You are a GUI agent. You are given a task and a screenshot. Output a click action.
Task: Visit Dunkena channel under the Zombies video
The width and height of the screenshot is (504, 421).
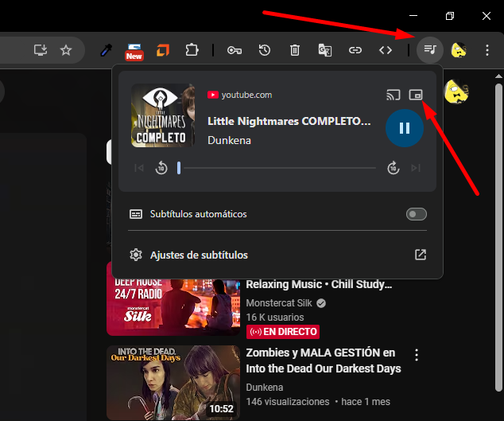coord(265,388)
